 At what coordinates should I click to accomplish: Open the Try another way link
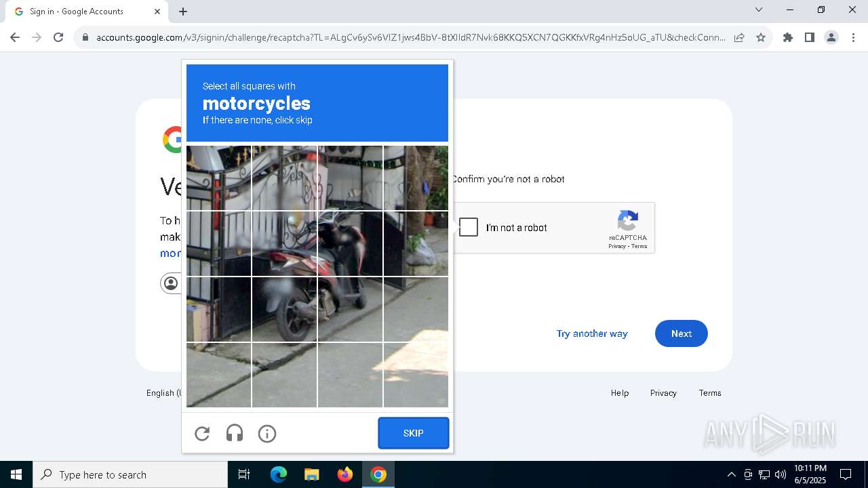(x=592, y=333)
